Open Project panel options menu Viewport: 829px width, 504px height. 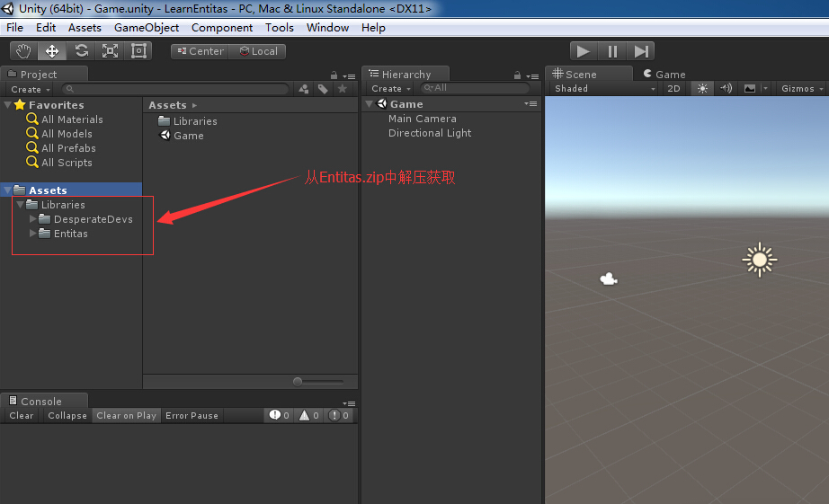[x=349, y=76]
